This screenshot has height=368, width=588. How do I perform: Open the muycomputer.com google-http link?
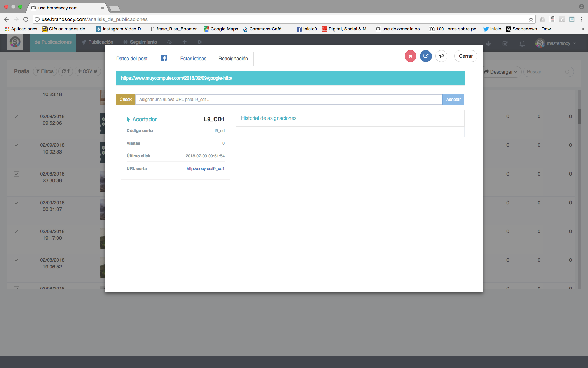click(x=177, y=78)
